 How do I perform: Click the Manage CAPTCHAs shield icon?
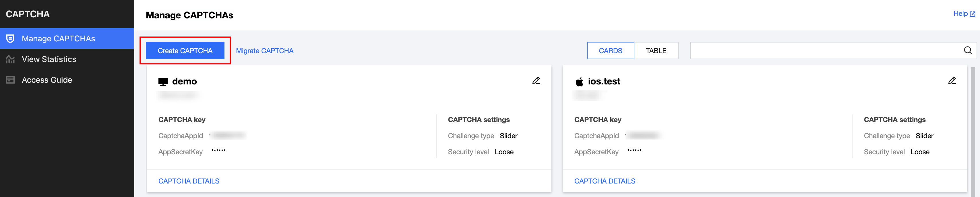11,38
